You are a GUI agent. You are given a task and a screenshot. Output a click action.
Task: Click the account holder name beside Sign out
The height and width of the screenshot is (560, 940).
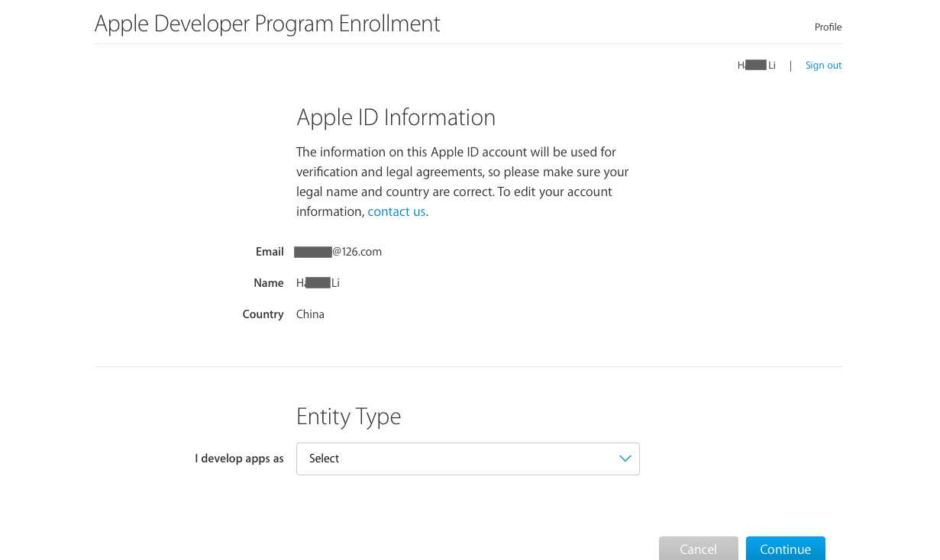756,66
